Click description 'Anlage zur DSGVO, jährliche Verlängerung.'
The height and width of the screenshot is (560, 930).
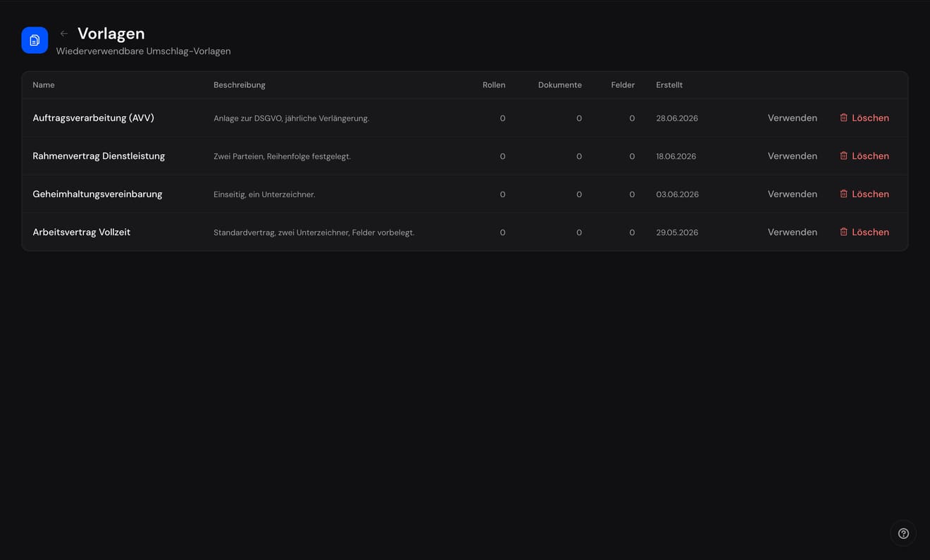[x=292, y=118]
